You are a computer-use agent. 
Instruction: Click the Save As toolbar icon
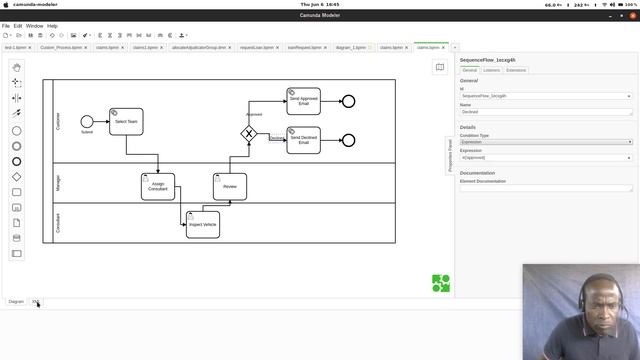pyautogui.click(x=40, y=36)
